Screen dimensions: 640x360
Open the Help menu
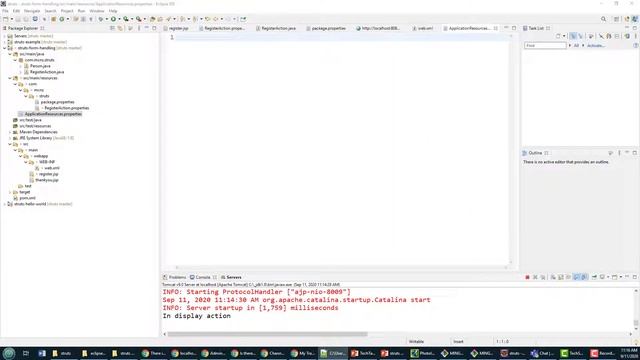click(113, 11)
